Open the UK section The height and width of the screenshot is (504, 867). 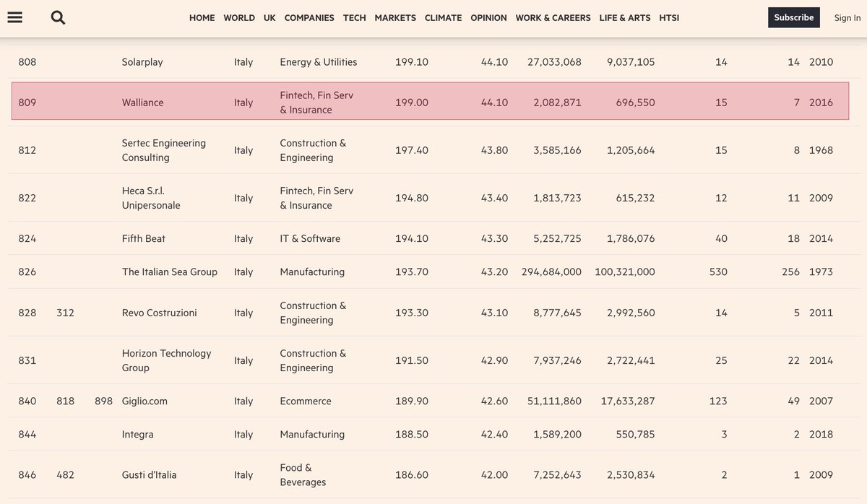tap(269, 17)
